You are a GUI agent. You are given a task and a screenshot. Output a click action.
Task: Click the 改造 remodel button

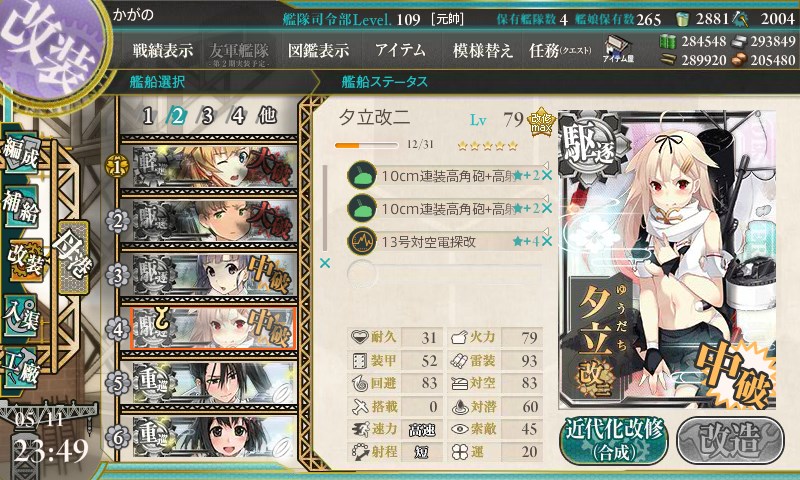point(730,441)
